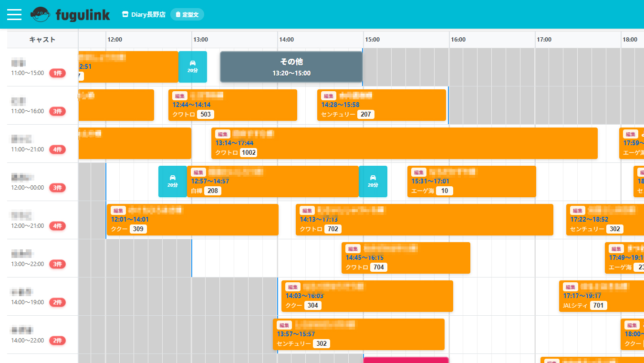Viewport: 644px width, 363px height.
Task: Click the 15:00 timeline header
Action: click(x=372, y=40)
